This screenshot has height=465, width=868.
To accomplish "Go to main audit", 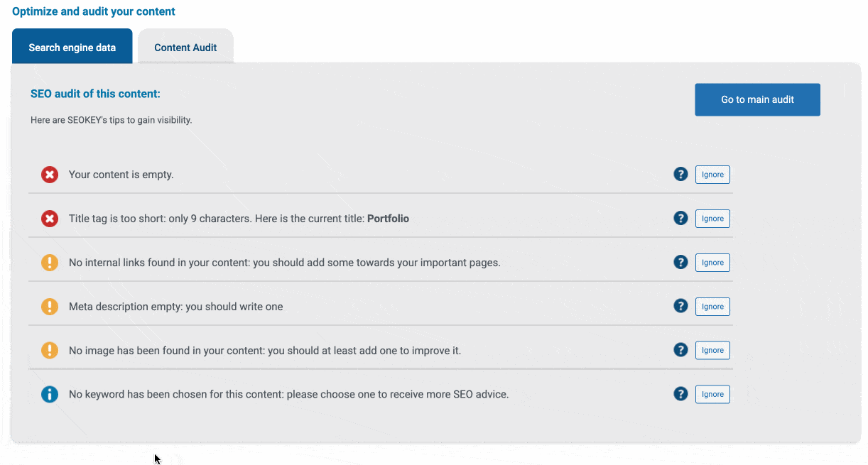I will pyautogui.click(x=757, y=99).
